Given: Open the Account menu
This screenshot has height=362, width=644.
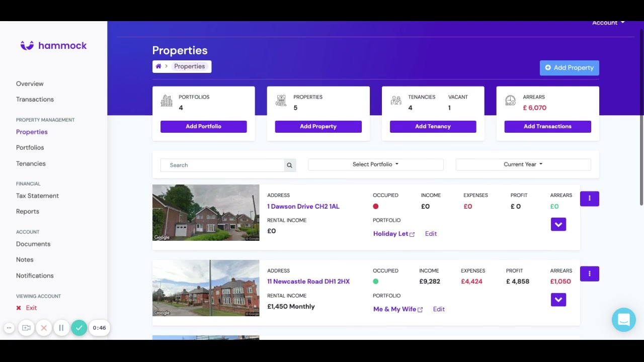Looking at the screenshot, I should [608, 23].
